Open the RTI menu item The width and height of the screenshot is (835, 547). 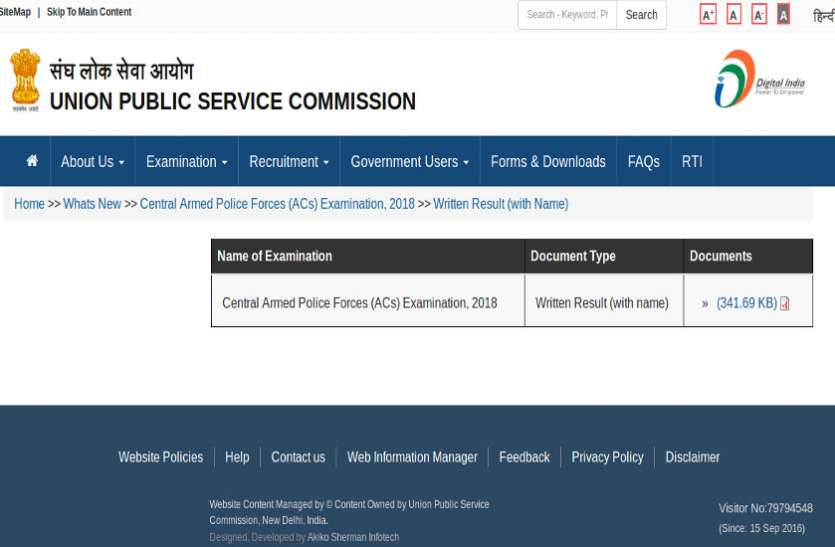coord(692,161)
